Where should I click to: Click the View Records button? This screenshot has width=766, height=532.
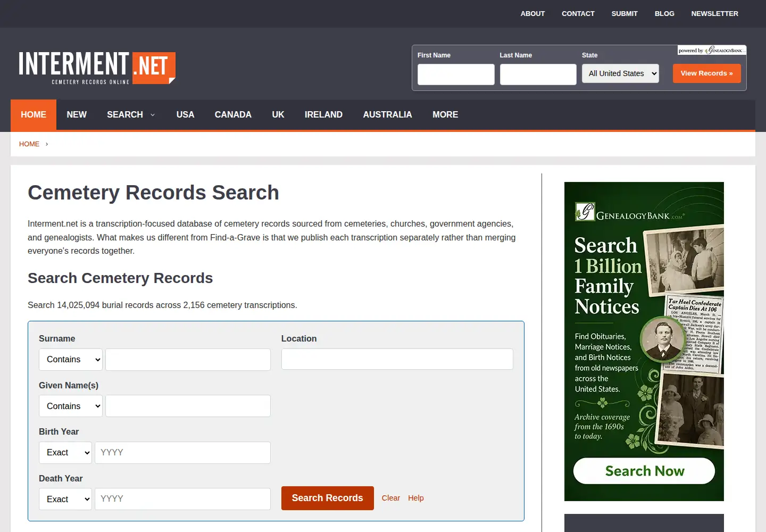(706, 73)
